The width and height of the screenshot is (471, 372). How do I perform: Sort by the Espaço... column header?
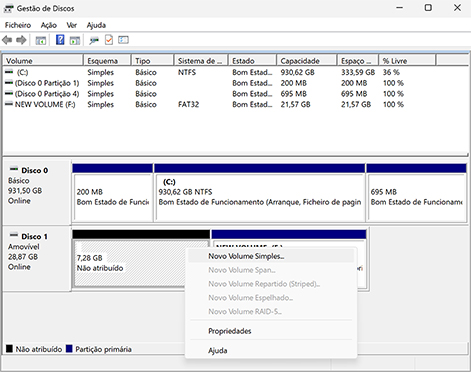[x=358, y=61]
